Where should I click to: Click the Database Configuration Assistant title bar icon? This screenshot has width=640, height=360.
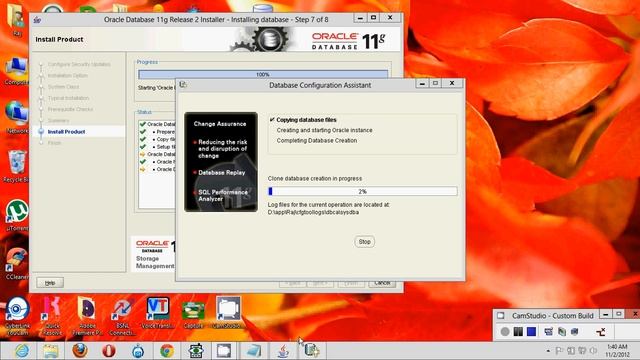tap(183, 85)
